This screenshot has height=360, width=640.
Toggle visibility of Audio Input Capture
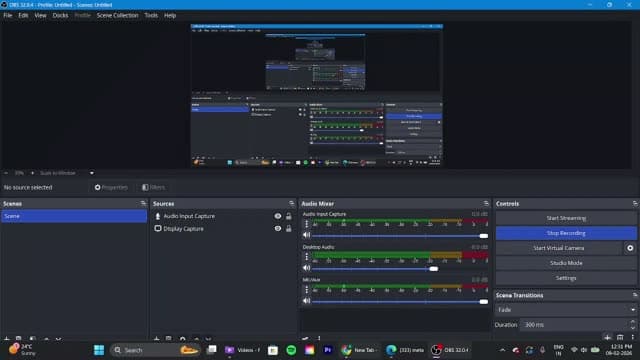278,216
